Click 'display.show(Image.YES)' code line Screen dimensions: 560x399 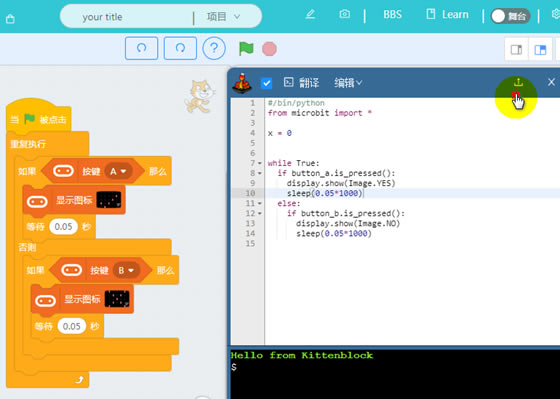(x=341, y=183)
